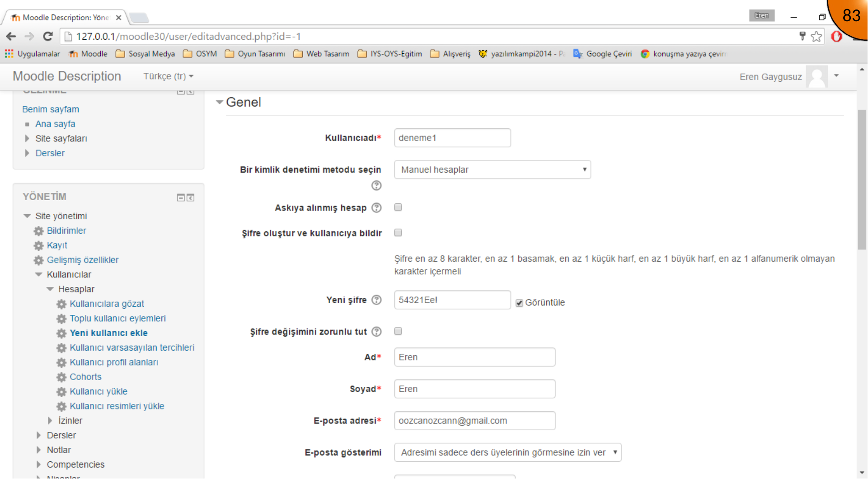Click gear icon beside Bildirimler
The image size is (868, 488).
39,231
